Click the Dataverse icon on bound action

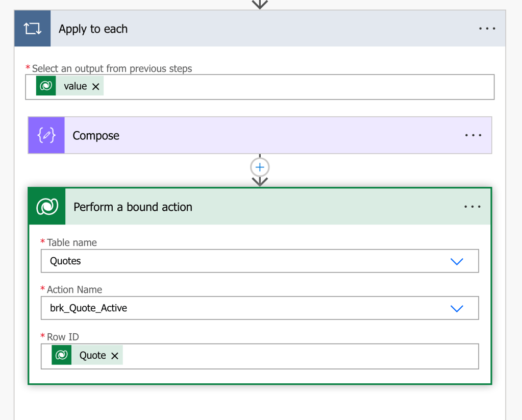[x=47, y=207]
